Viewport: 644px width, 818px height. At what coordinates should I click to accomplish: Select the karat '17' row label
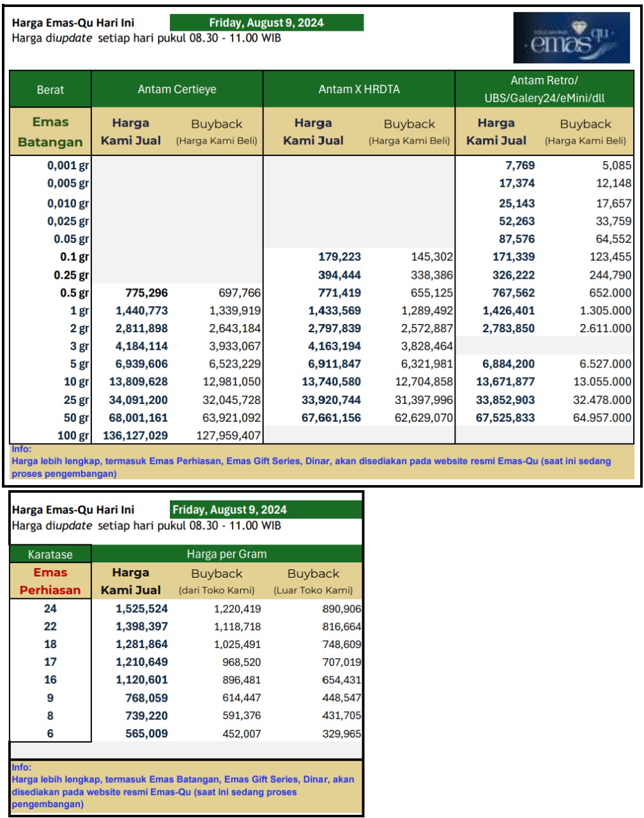pos(50,662)
